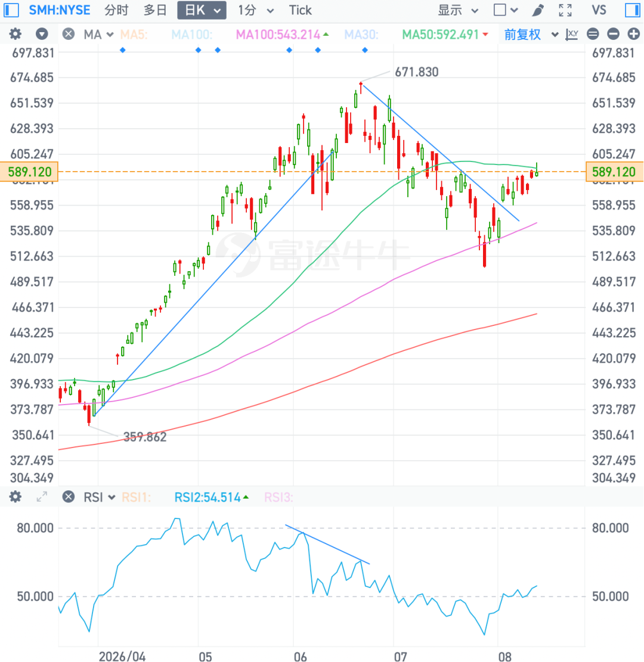Switch to 分时 intraday view
The height and width of the screenshot is (662, 644).
[x=116, y=10]
